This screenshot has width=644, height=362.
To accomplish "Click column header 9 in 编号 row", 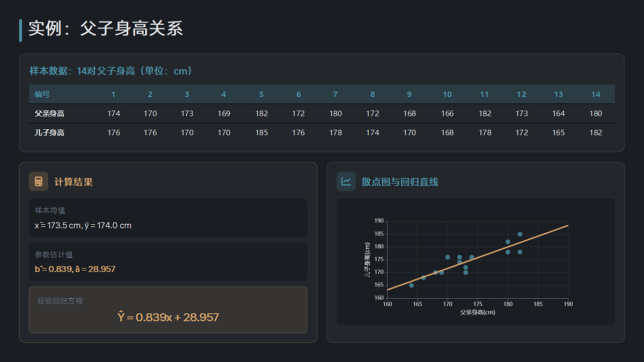I will 409,94.
